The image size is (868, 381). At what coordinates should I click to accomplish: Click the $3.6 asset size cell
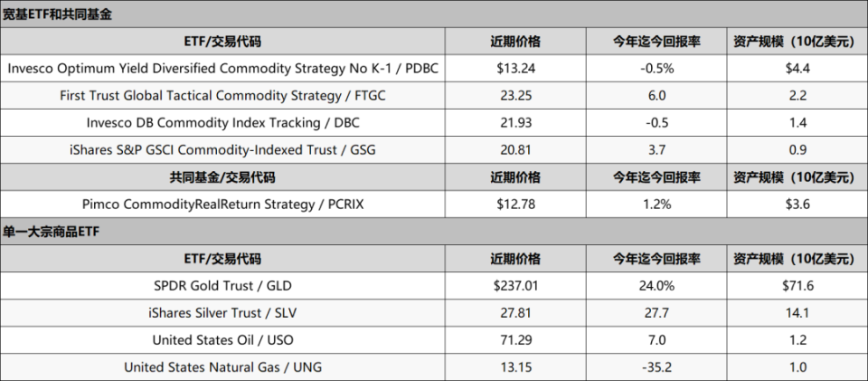click(797, 205)
